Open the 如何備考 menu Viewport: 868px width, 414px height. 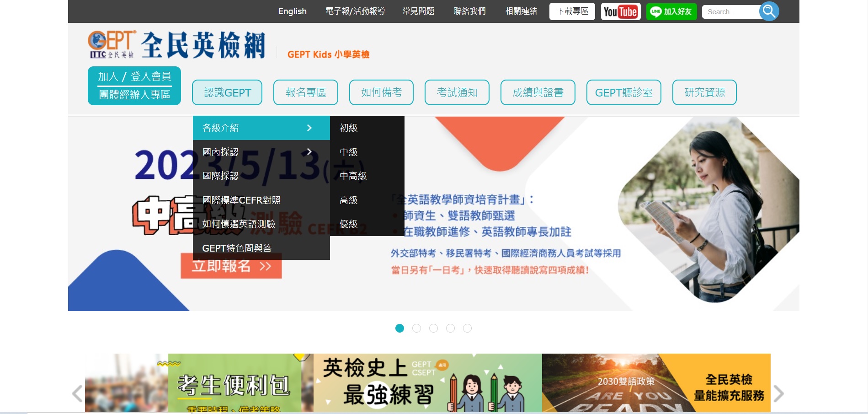[x=381, y=92]
